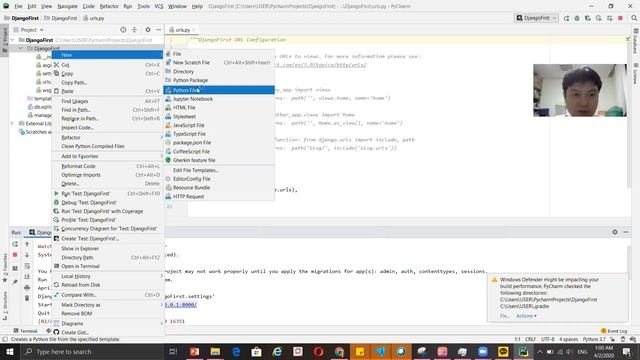Choose Gherkin feature file entry
The height and width of the screenshot is (360, 640).
pyautogui.click(x=219, y=160)
